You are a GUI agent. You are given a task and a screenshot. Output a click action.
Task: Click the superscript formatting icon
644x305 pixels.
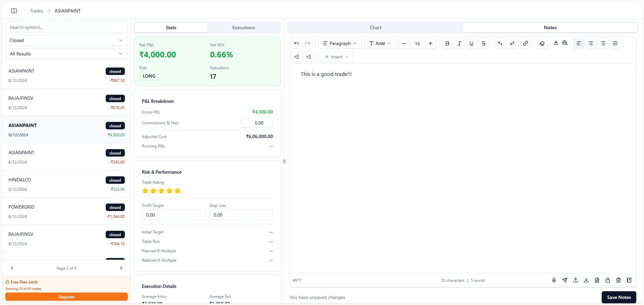point(512,43)
